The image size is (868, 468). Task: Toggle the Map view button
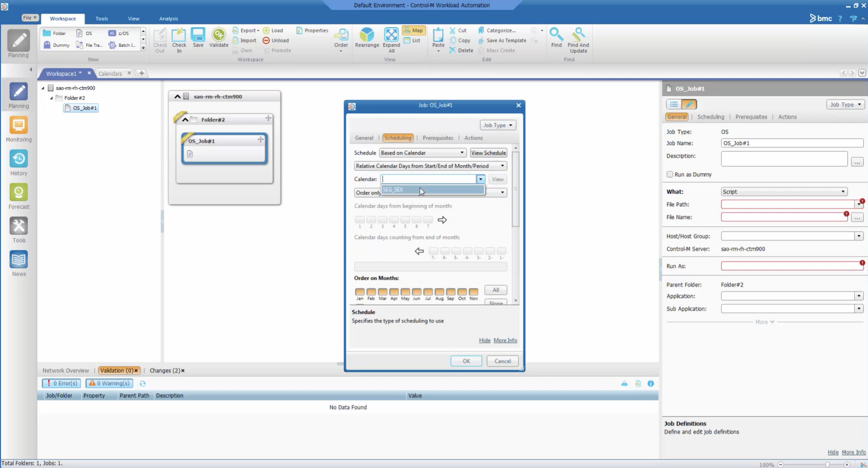click(414, 30)
